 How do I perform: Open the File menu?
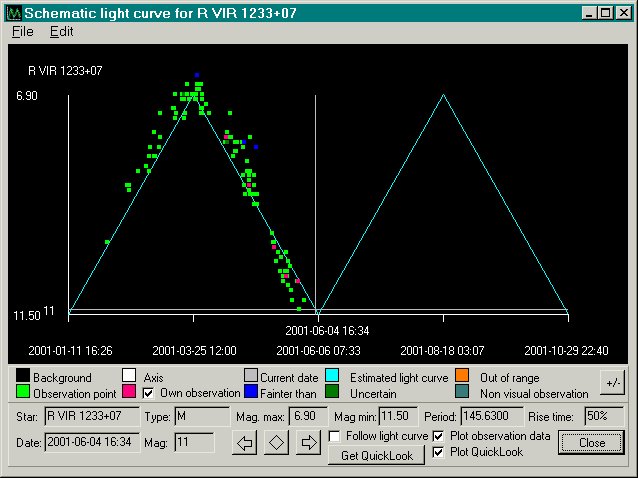click(23, 31)
